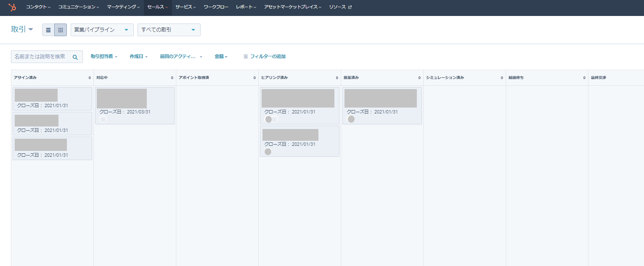Click the 提案済み column header
This screenshot has width=644, height=266.
[x=382, y=78]
